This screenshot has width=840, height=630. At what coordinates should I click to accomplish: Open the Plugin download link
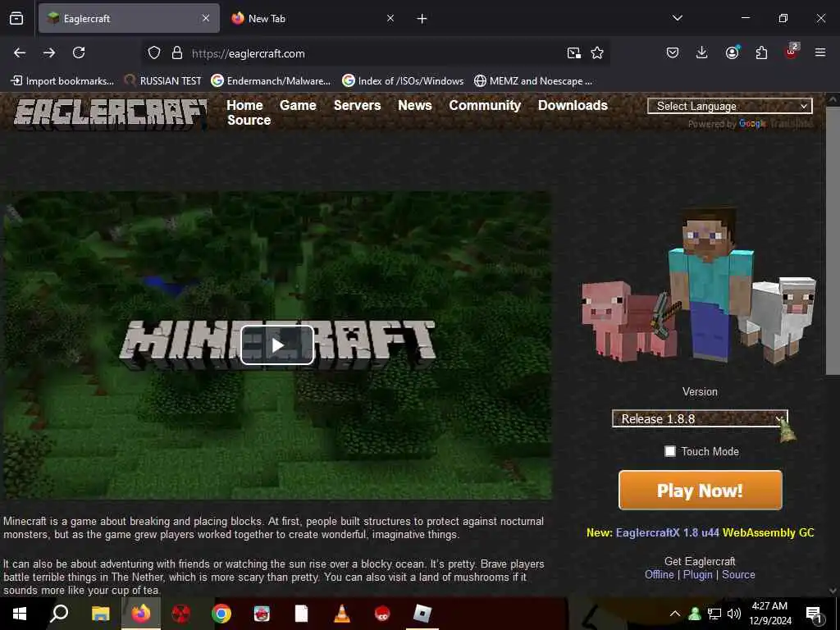point(697,574)
